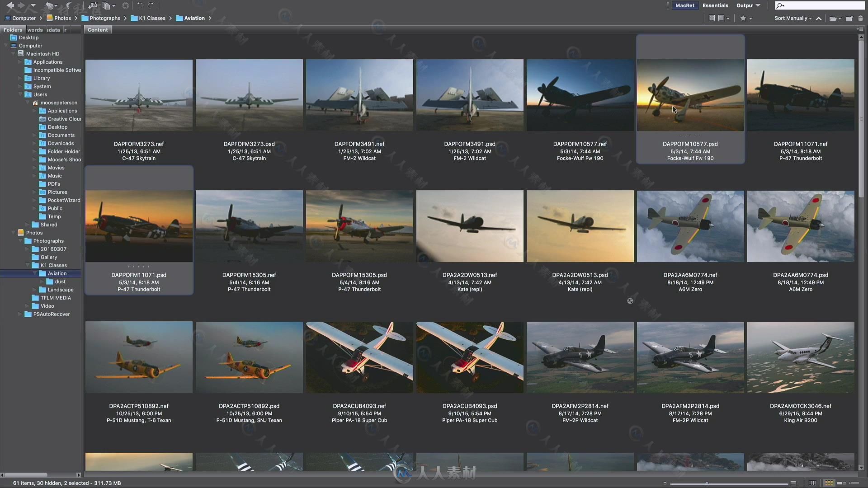Click the chevron after Computer in path bar
This screenshot has height=488, width=868.
[x=41, y=18]
